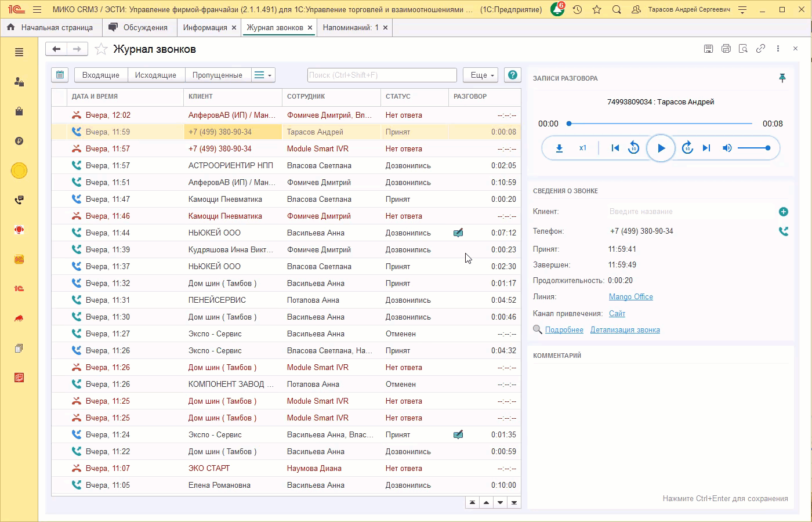Skip to next recording track
The height and width of the screenshot is (522, 812).
706,148
